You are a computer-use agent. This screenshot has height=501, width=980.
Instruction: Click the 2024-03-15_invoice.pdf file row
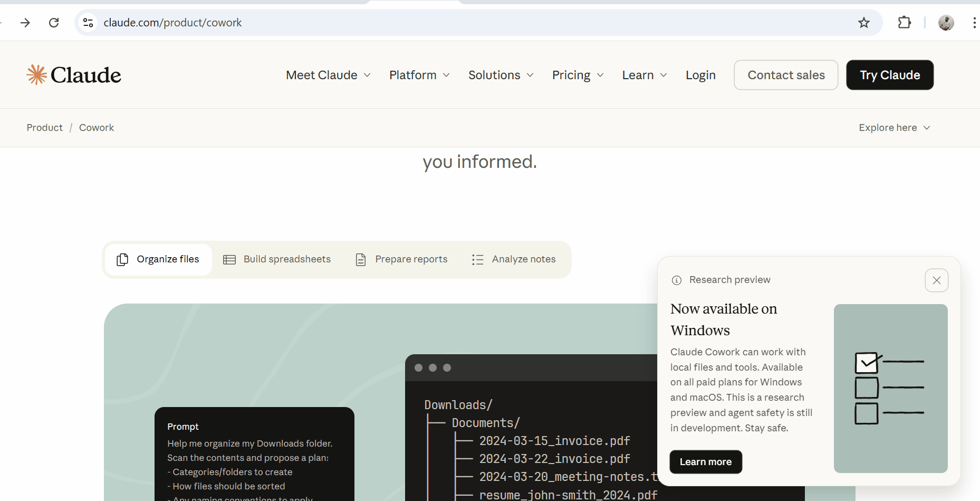[x=554, y=441]
